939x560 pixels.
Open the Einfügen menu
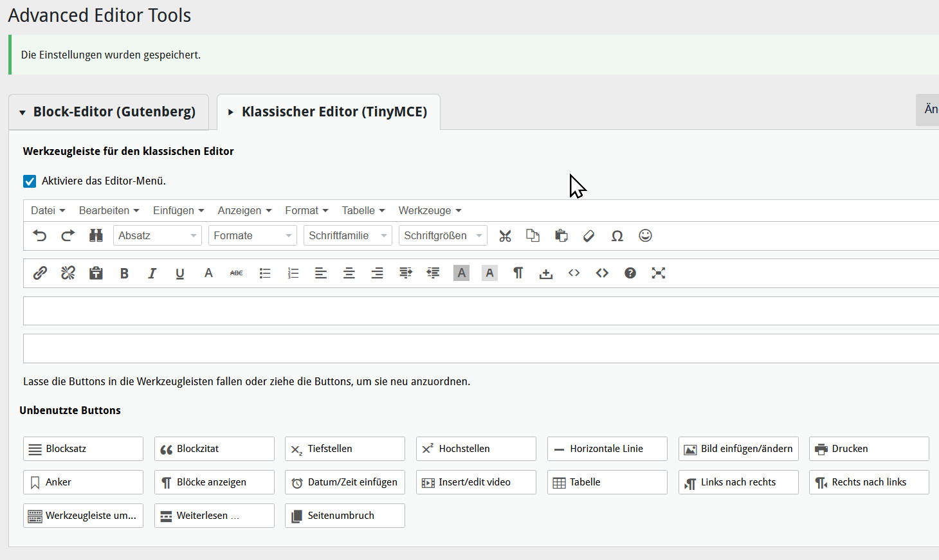179,211
